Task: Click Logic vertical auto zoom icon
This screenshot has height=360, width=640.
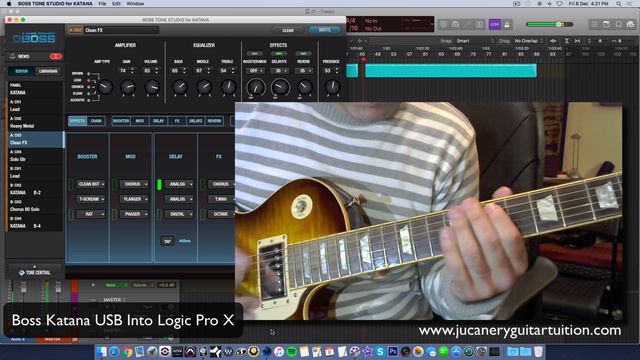Action: click(x=567, y=41)
